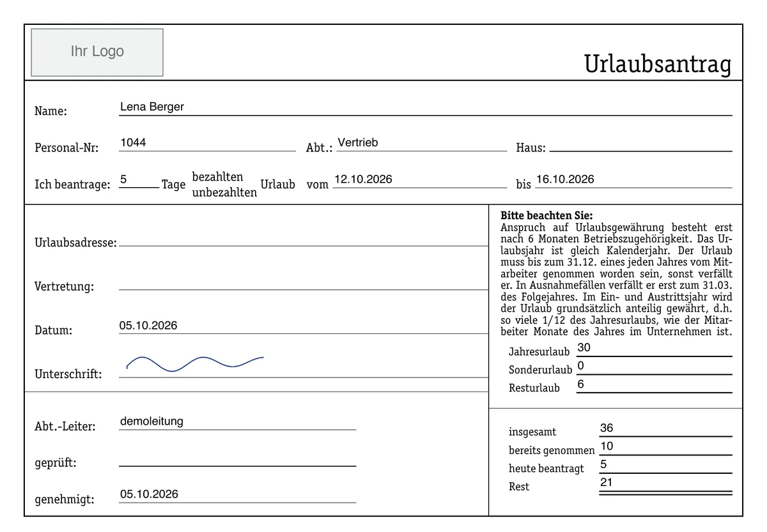
Task: Click the Ihr Logo placeholder box
Action: tap(97, 52)
